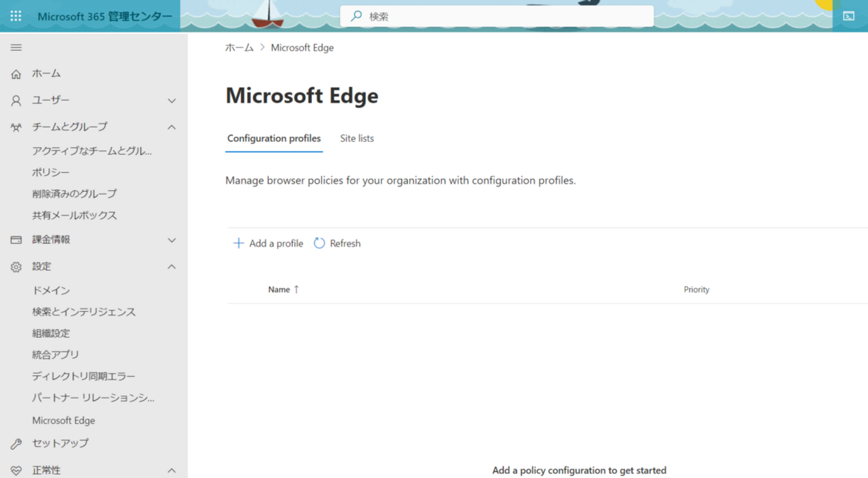The width and height of the screenshot is (868, 478).
Task: Open the app launcher waffle icon
Action: [16, 16]
